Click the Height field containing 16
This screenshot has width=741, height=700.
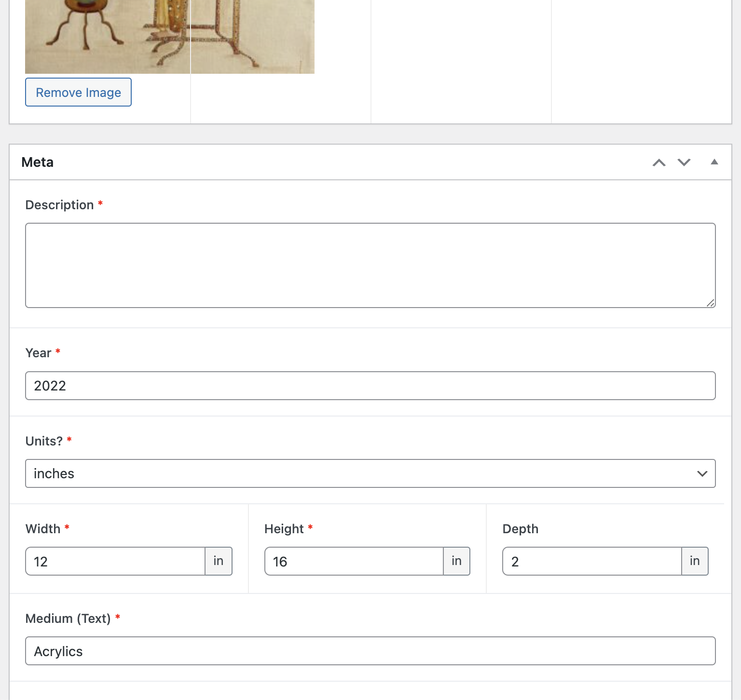354,561
